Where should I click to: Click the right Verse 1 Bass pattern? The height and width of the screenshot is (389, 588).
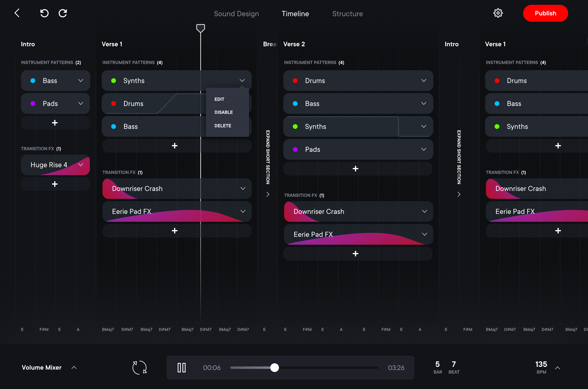tap(536, 103)
